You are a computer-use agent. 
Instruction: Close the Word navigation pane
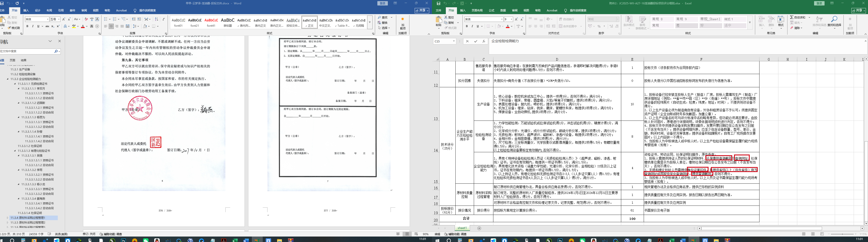click(x=60, y=41)
